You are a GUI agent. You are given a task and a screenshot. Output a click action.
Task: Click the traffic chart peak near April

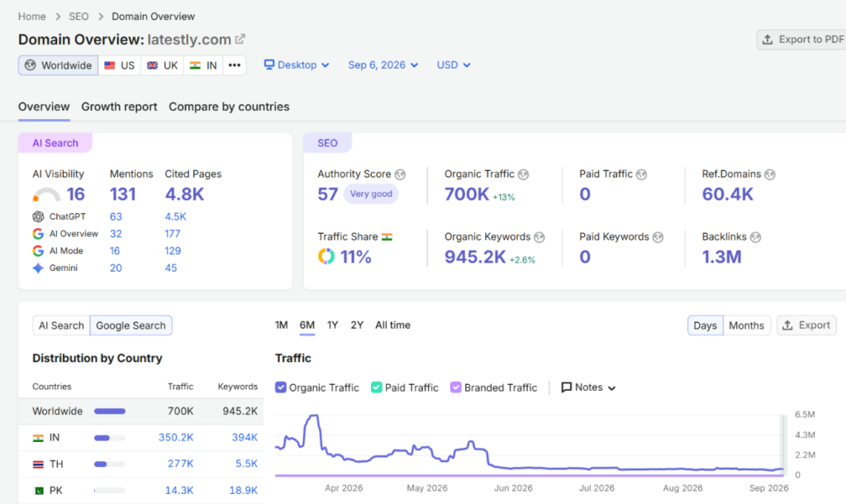[x=313, y=416]
